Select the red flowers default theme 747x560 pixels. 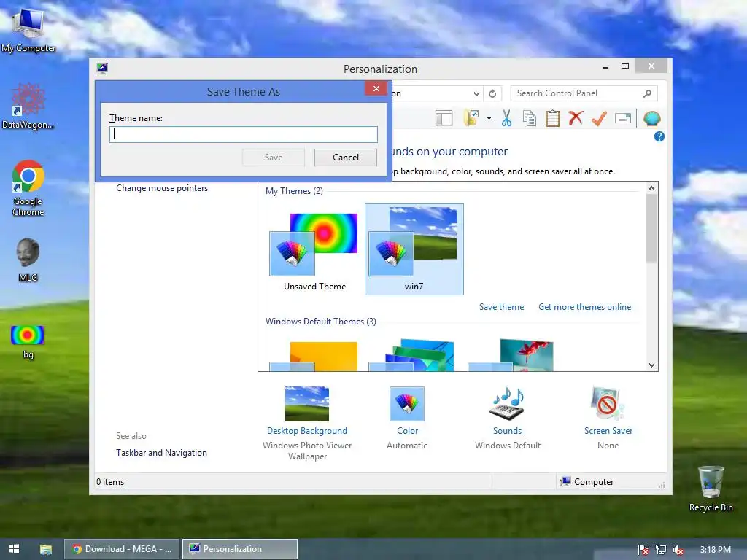click(x=511, y=355)
